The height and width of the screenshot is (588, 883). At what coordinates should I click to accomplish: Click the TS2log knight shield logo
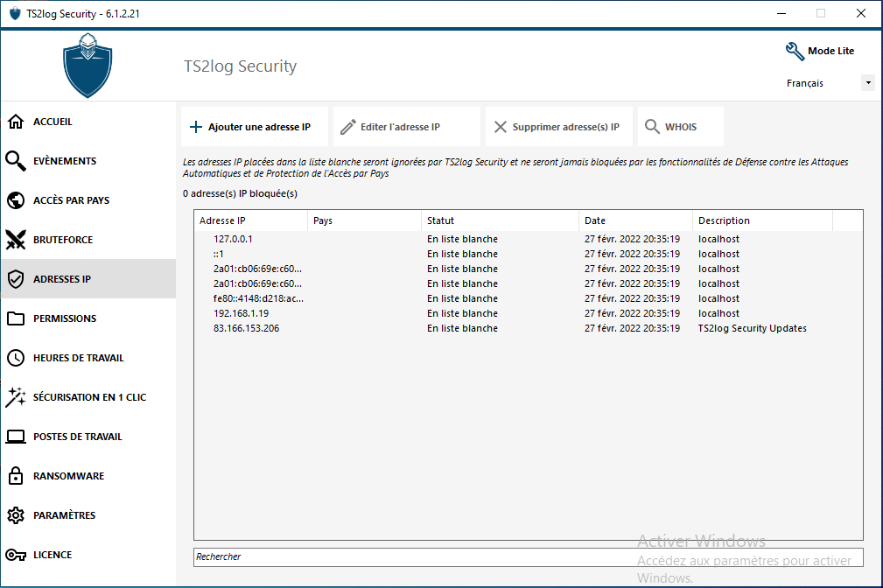pos(88,66)
